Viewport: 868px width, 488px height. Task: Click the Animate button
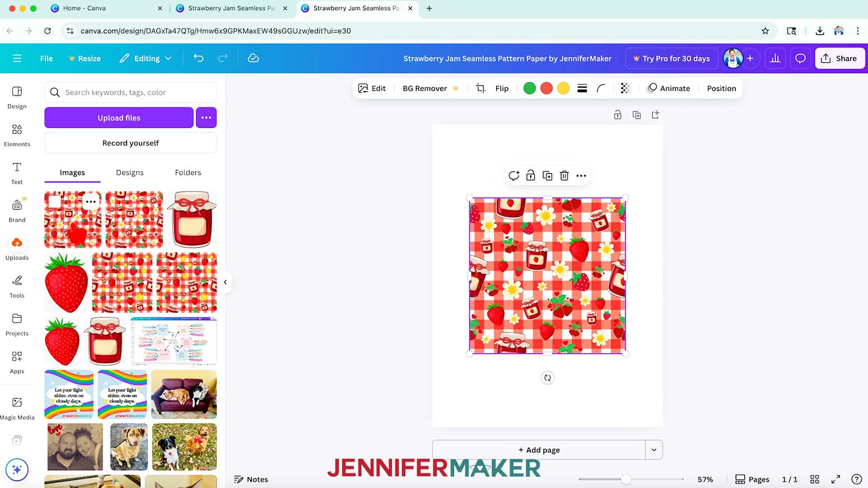coord(669,88)
